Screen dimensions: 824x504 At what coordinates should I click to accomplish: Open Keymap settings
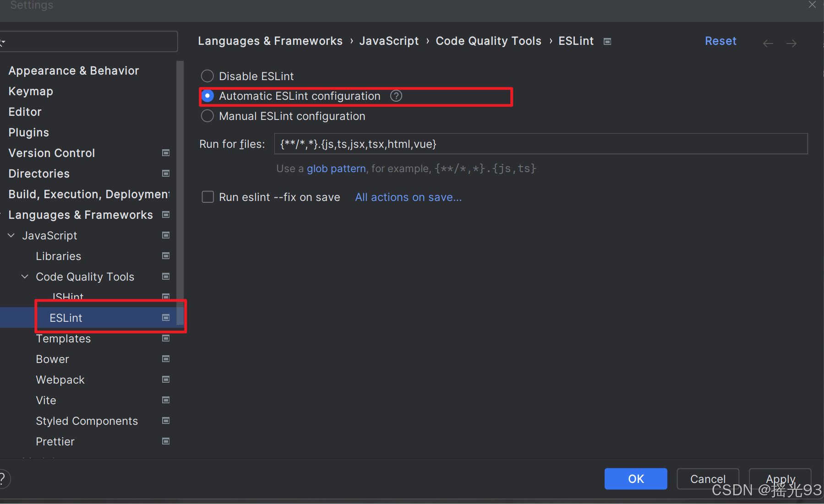coord(31,92)
